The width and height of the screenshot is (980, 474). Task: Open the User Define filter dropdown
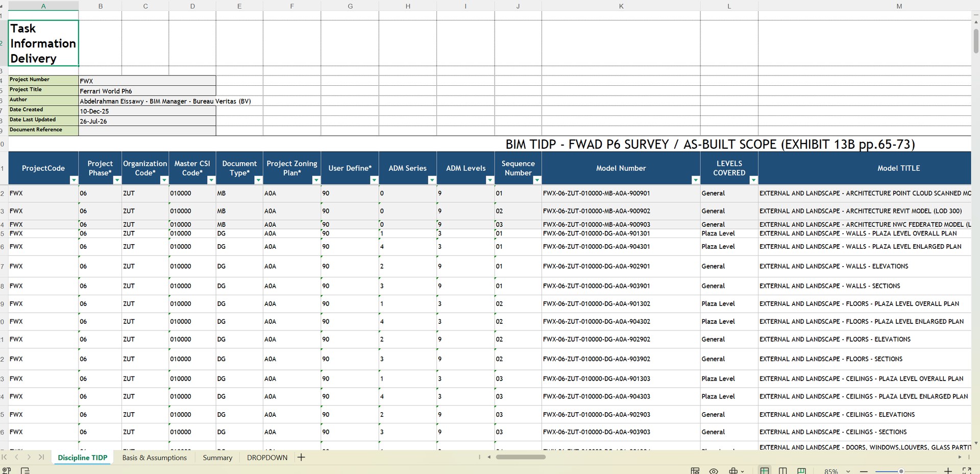click(374, 180)
